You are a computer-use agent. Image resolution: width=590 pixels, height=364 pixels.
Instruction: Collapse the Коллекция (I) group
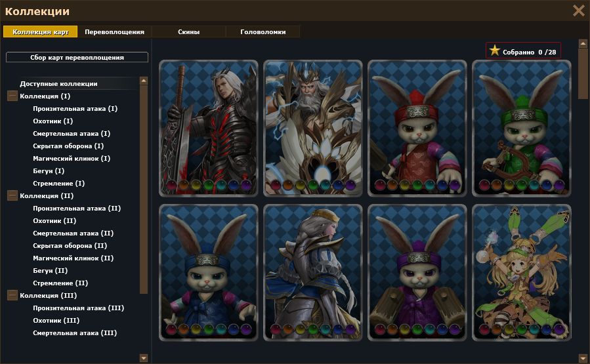12,96
